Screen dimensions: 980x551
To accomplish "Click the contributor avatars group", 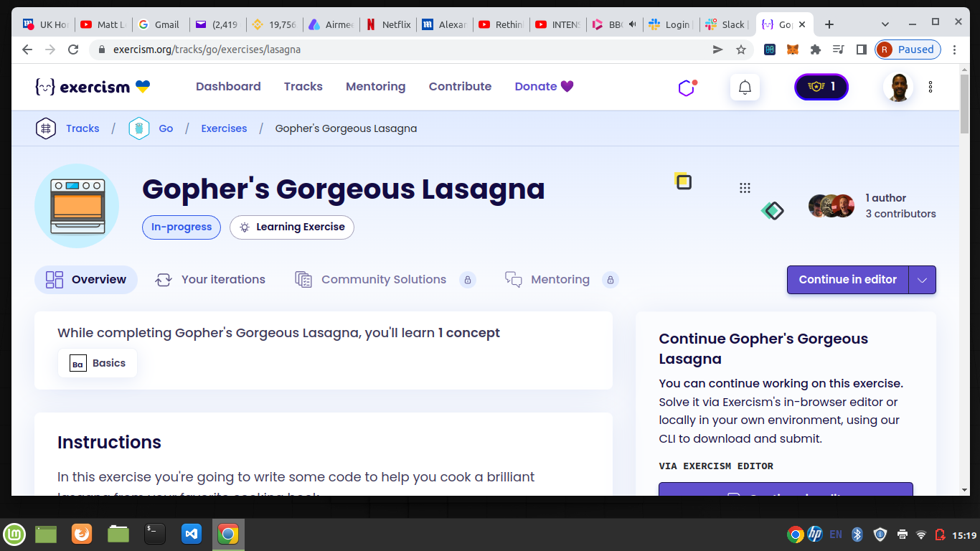I will [x=831, y=206].
